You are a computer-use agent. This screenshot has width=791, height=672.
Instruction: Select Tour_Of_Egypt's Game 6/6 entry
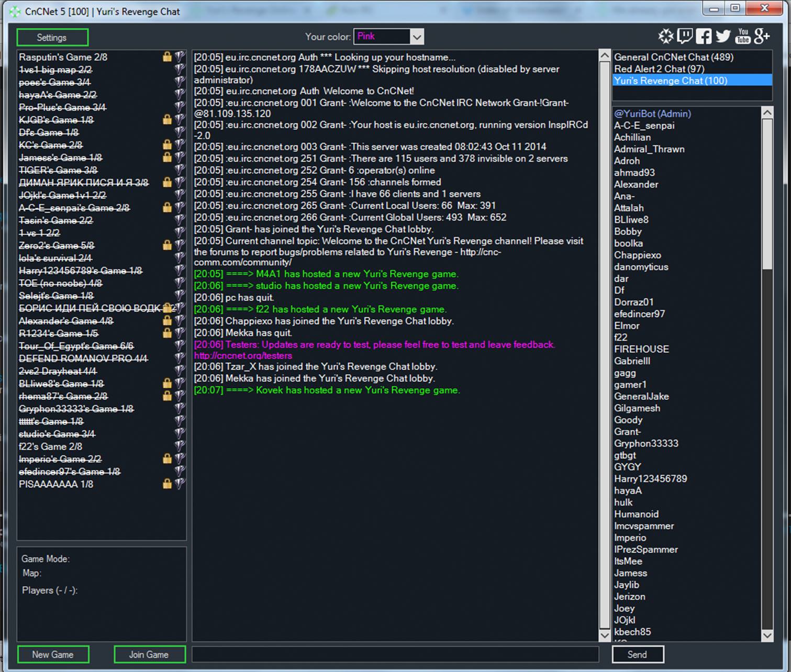pos(102,345)
